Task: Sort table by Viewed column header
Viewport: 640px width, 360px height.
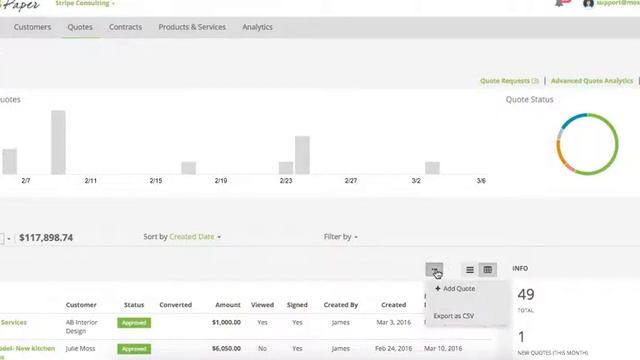Action: click(x=262, y=305)
